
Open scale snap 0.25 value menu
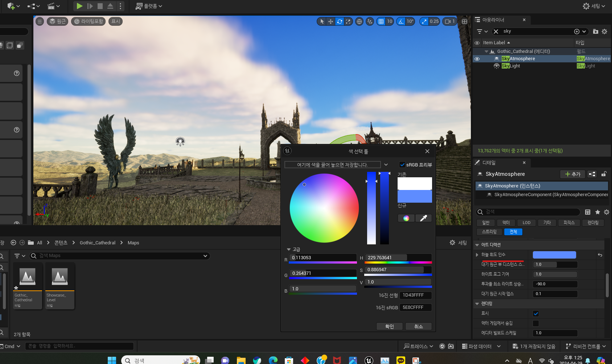pos(434,21)
